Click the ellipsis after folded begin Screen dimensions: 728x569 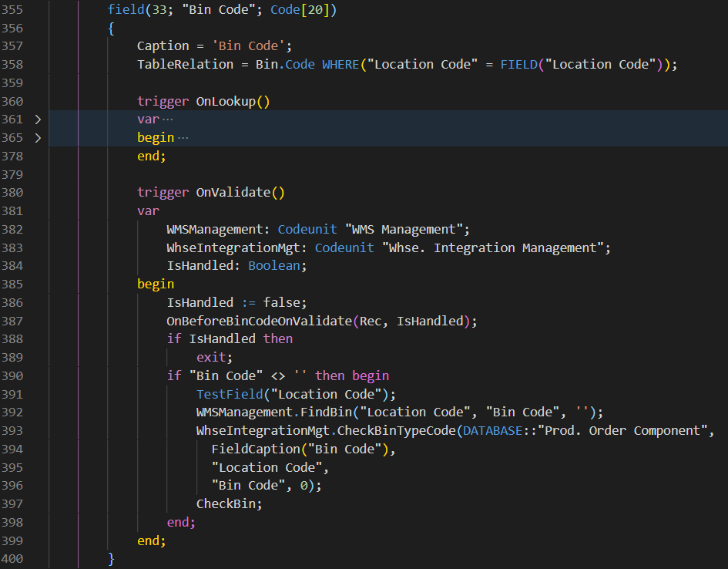[x=183, y=138]
